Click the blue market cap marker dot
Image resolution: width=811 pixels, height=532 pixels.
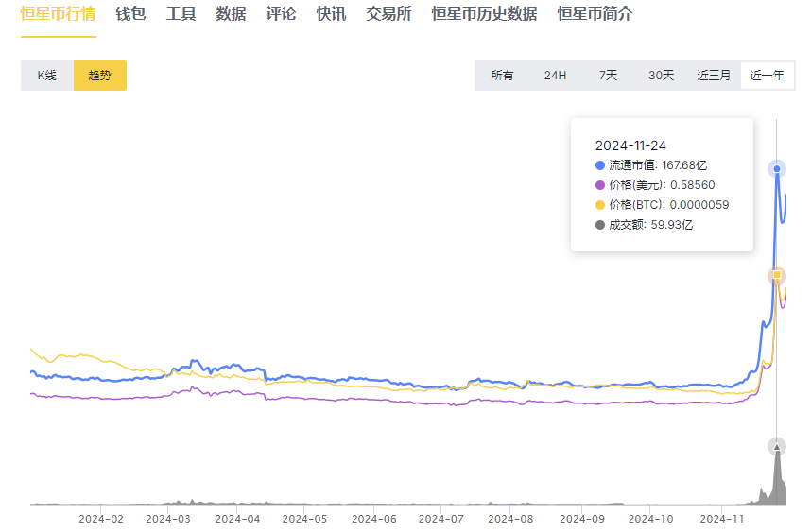pyautogui.click(x=777, y=169)
